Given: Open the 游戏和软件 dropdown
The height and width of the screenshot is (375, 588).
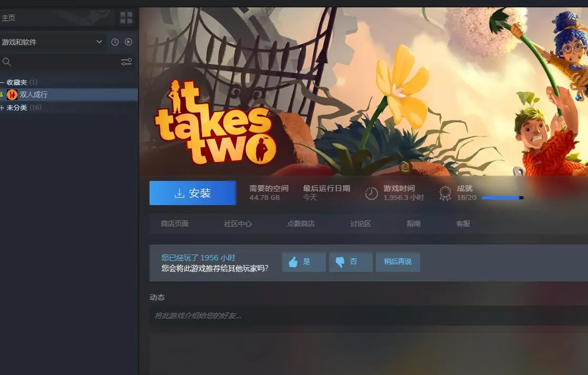Looking at the screenshot, I should pyautogui.click(x=52, y=42).
